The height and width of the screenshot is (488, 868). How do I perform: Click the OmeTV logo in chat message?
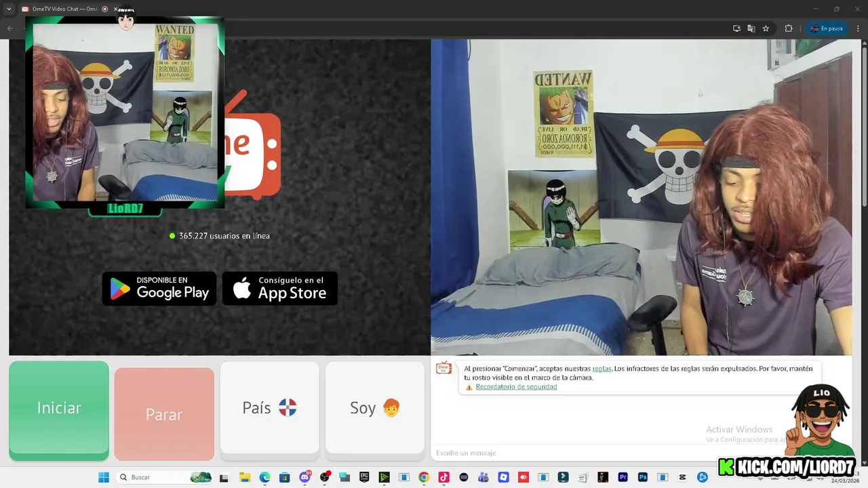(x=443, y=368)
